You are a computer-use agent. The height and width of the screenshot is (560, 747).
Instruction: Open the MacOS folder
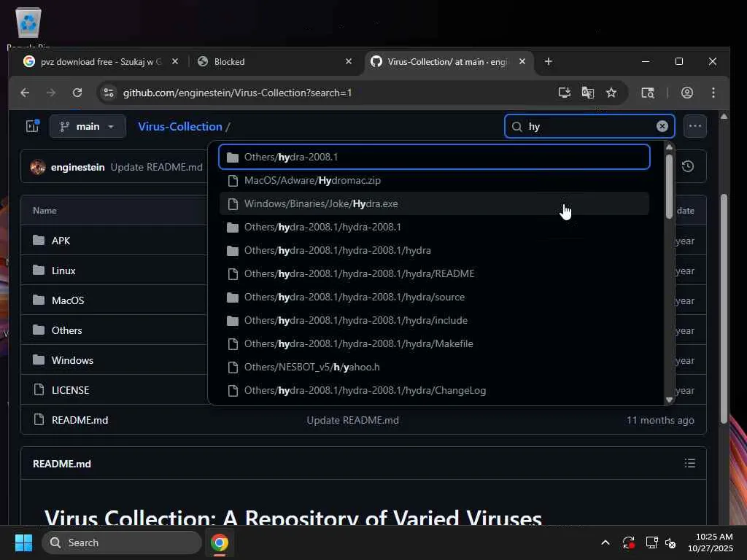(68, 300)
